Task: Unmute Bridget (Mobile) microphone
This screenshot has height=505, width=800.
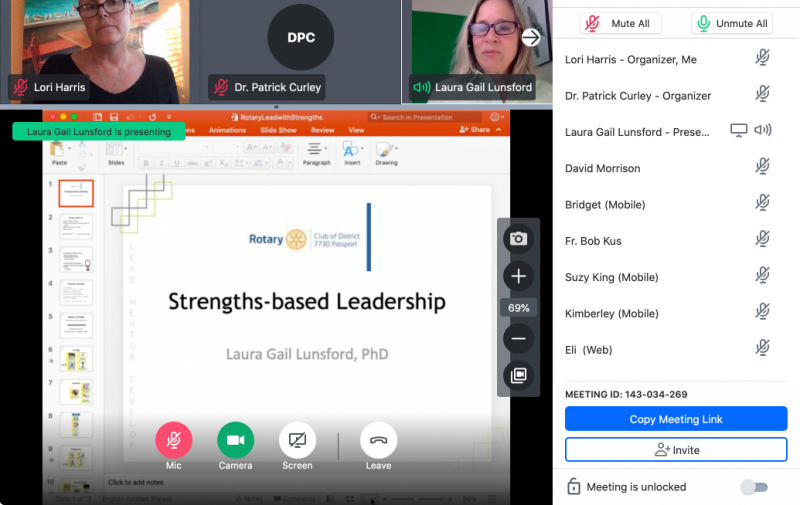Action: [x=762, y=203]
